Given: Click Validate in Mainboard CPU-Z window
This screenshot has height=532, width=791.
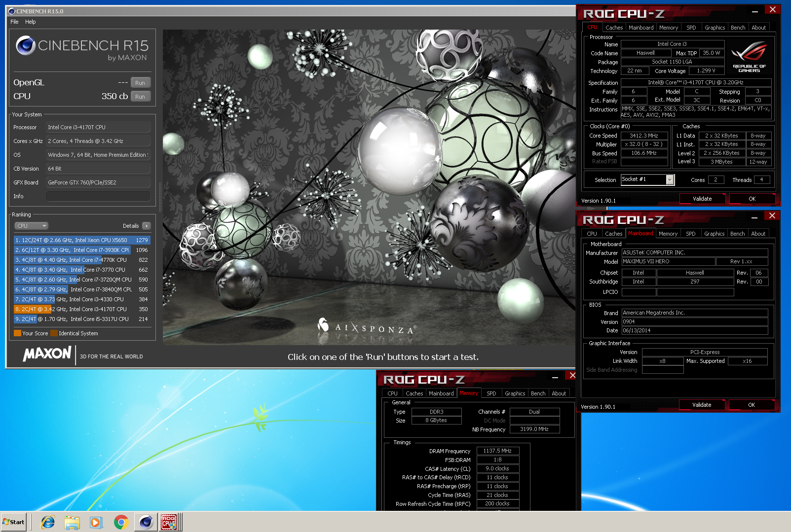Looking at the screenshot, I should pos(702,405).
